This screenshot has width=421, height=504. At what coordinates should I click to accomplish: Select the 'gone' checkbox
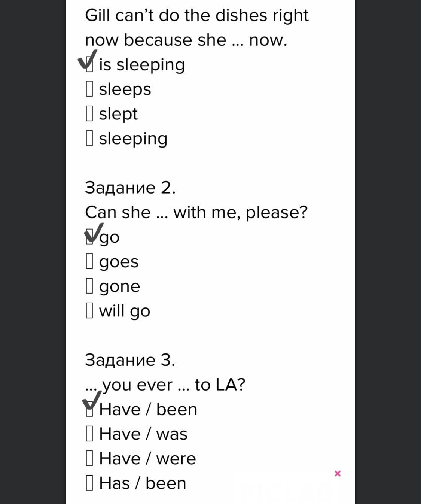[89, 286]
